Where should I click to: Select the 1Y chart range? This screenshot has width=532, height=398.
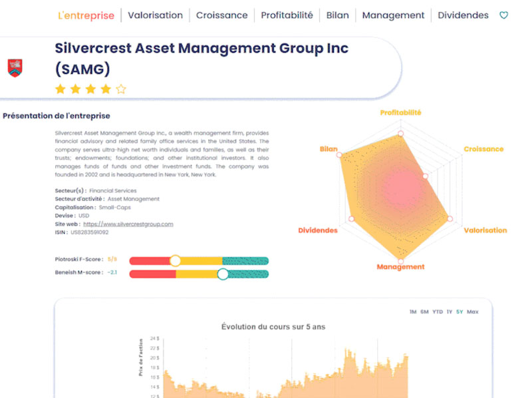tap(450, 311)
